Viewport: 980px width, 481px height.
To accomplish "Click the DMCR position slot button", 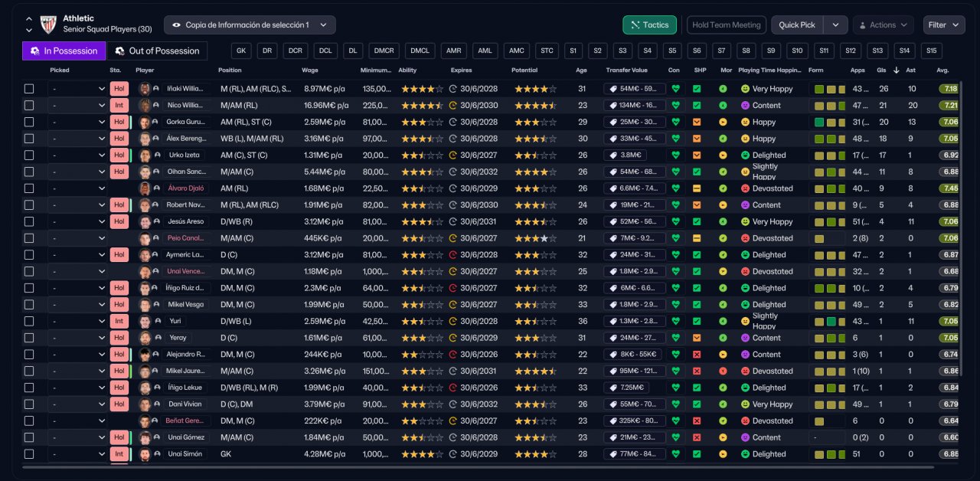I will pos(382,51).
